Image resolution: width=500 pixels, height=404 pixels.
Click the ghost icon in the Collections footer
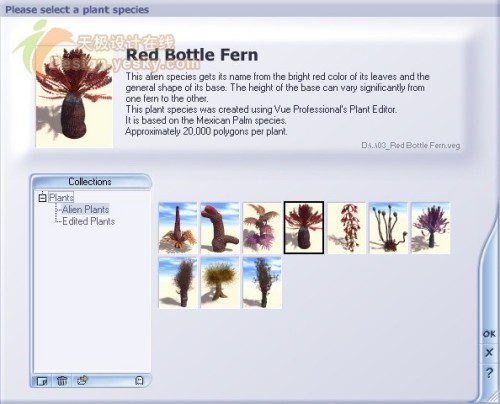tap(139, 380)
